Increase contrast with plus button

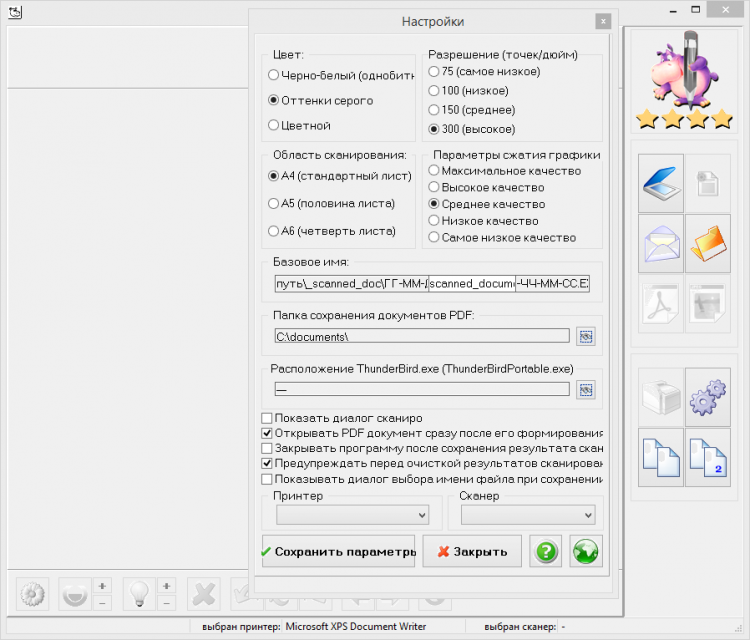point(102,585)
